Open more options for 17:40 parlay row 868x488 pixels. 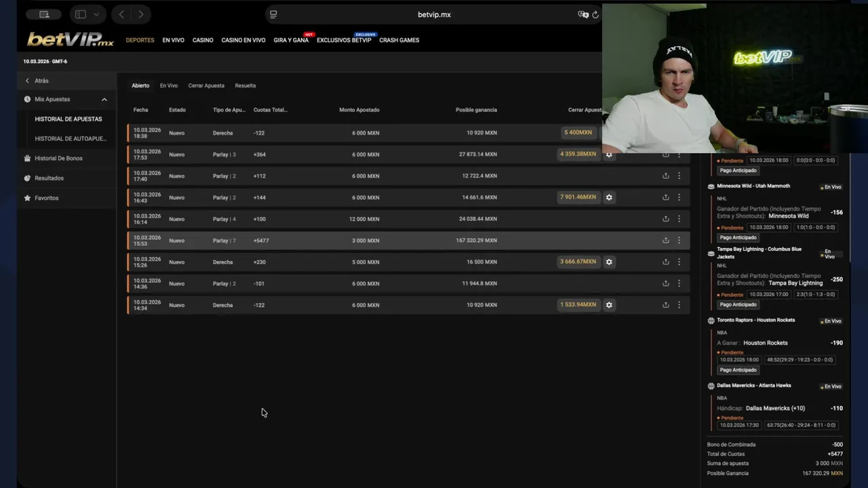coord(679,176)
